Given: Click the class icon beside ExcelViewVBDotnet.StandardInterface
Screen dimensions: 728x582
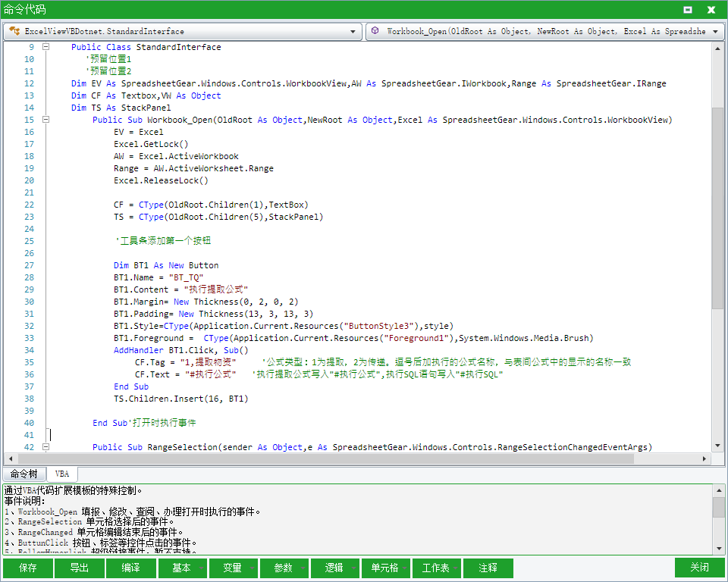Looking at the screenshot, I should click(x=14, y=31).
